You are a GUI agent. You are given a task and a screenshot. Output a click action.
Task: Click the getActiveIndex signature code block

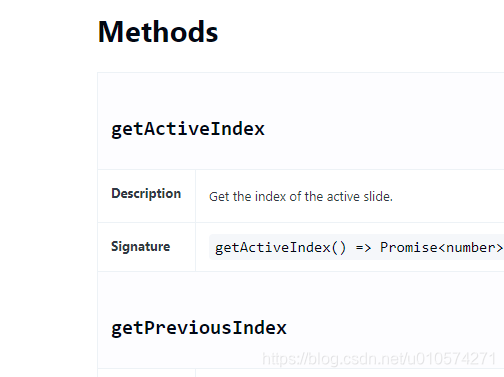tap(356, 247)
